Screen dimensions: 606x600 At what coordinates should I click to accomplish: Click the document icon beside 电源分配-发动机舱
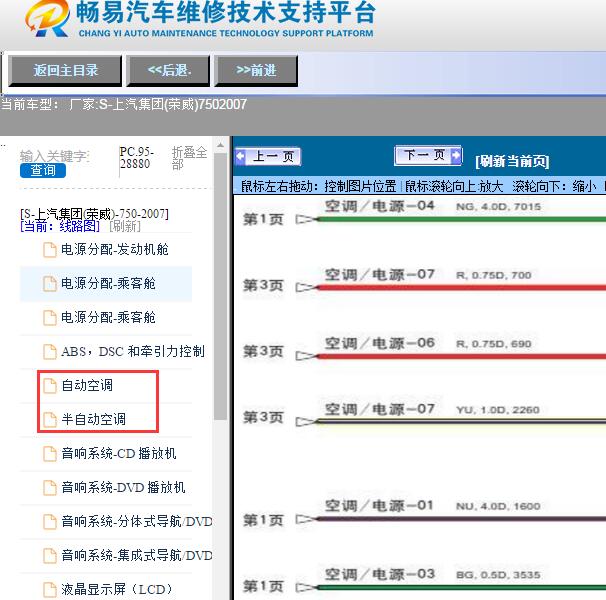click(49, 249)
